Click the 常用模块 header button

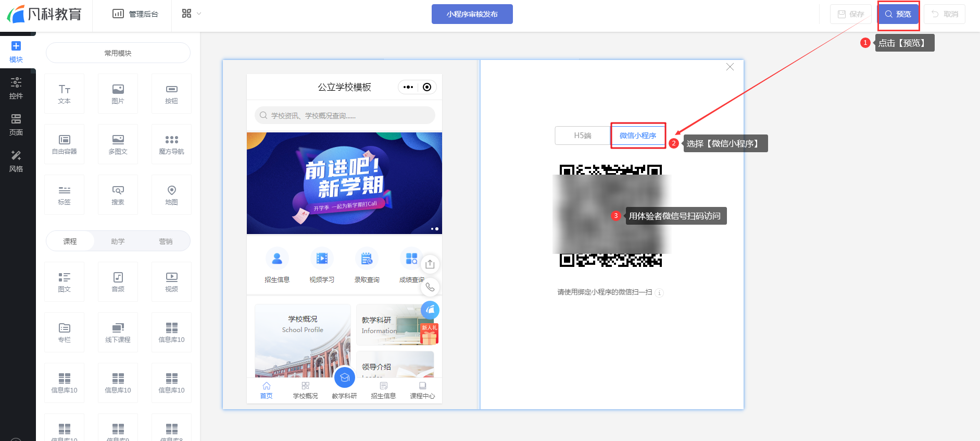(118, 53)
